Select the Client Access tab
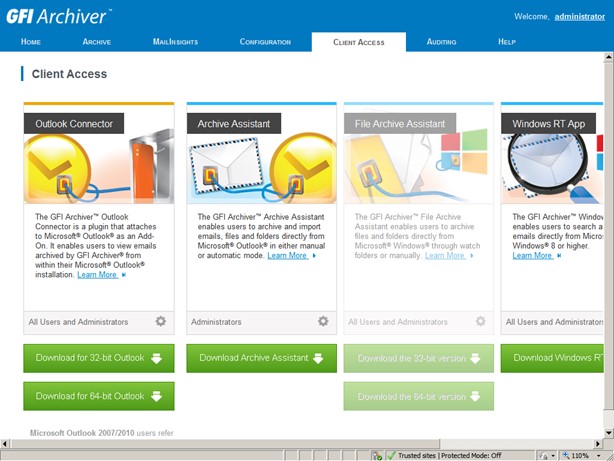 click(x=359, y=42)
